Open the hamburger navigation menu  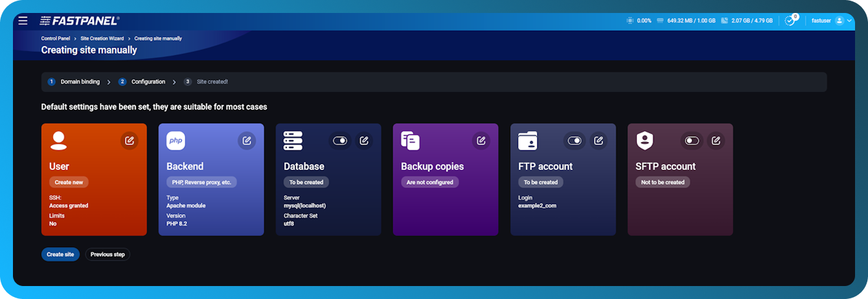pos(23,21)
